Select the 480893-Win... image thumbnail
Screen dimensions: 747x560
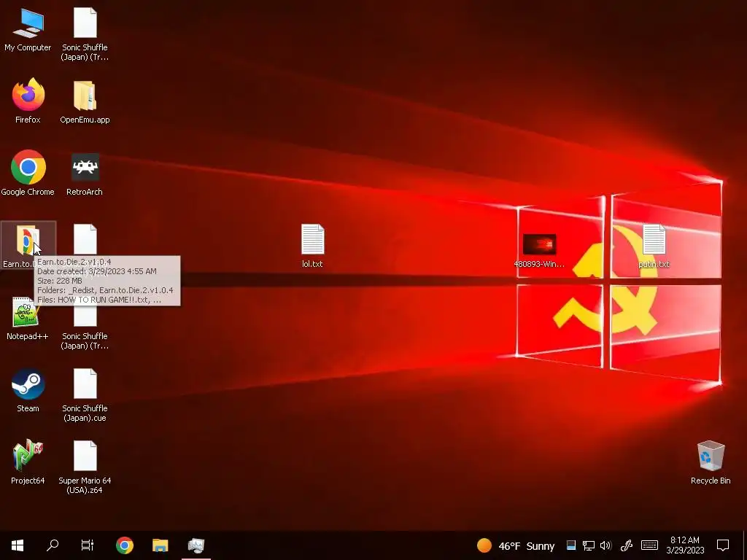(539, 251)
